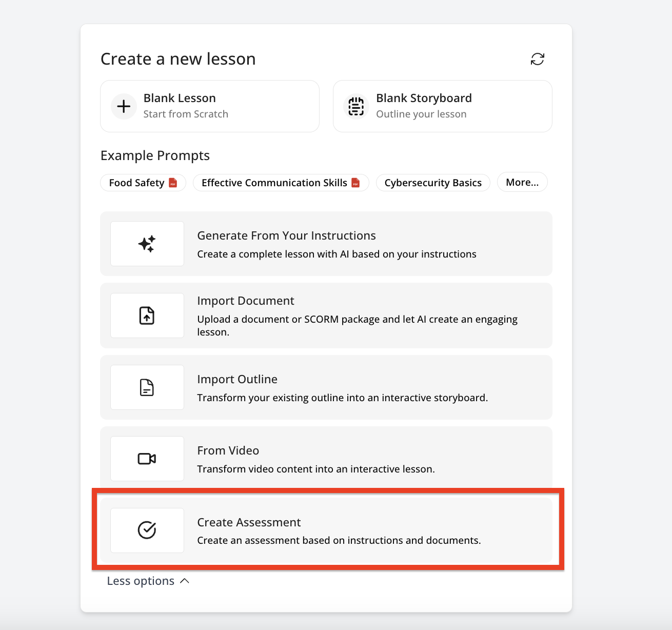
Task: Click the chevron next to Less options
Action: tap(185, 581)
